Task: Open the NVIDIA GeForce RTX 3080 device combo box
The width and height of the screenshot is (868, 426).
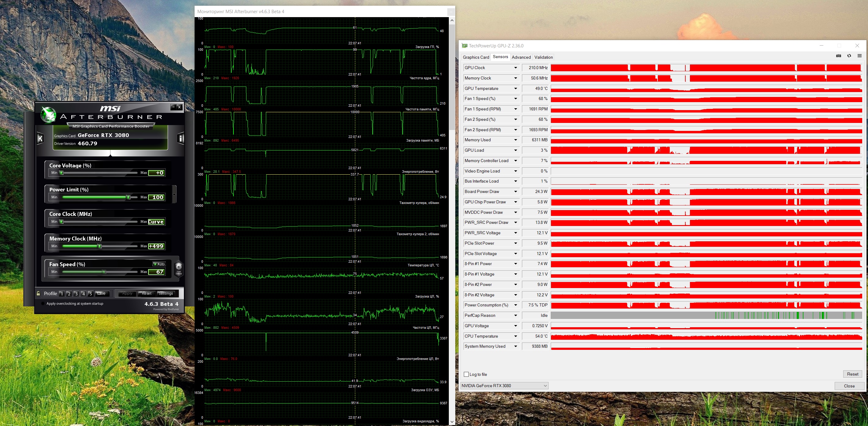Action: point(504,386)
